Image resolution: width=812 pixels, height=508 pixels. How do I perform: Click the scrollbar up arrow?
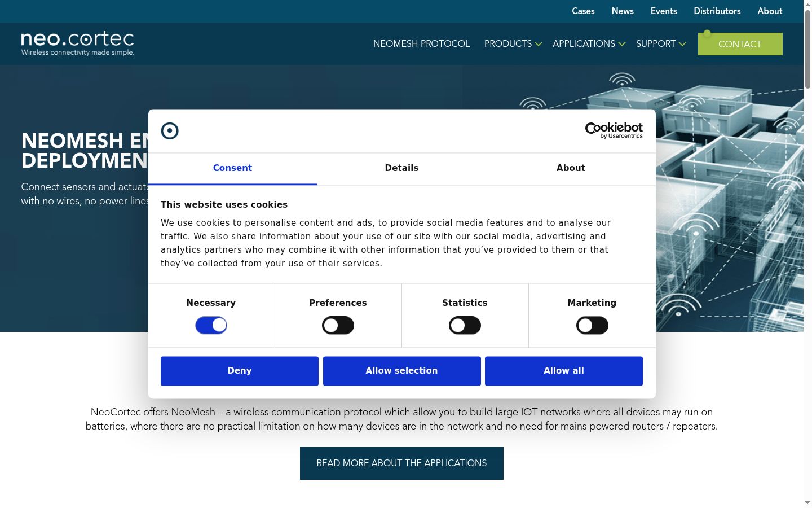coord(807,5)
